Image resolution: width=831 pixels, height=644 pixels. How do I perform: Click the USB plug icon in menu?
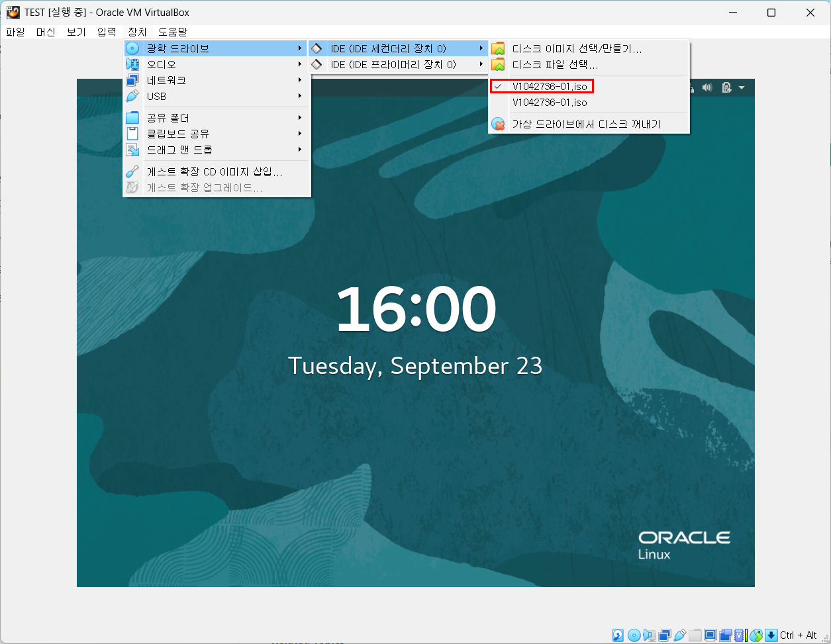pos(132,96)
